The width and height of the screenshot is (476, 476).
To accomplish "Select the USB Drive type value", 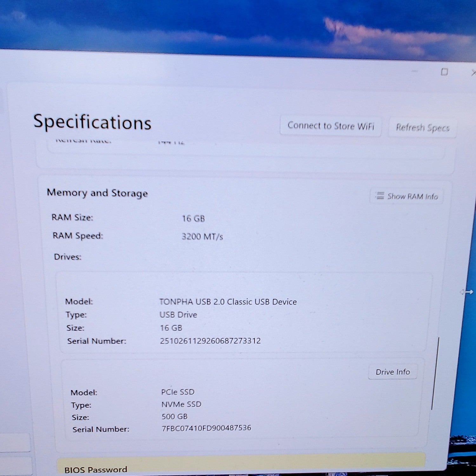I will pyautogui.click(x=178, y=315).
